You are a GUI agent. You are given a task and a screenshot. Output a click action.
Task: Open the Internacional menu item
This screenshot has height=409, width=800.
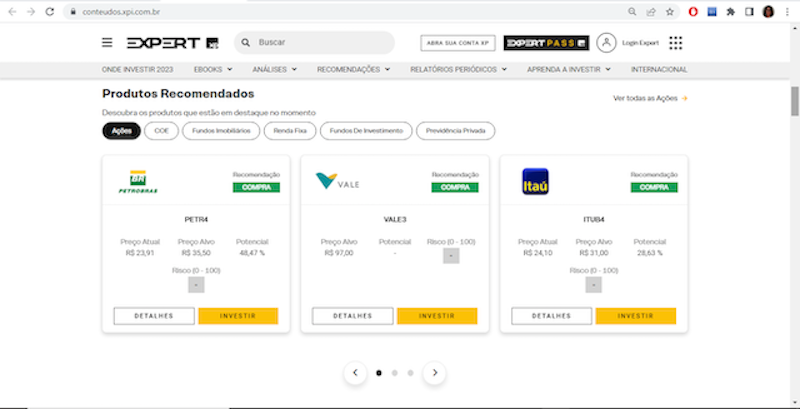(659, 69)
